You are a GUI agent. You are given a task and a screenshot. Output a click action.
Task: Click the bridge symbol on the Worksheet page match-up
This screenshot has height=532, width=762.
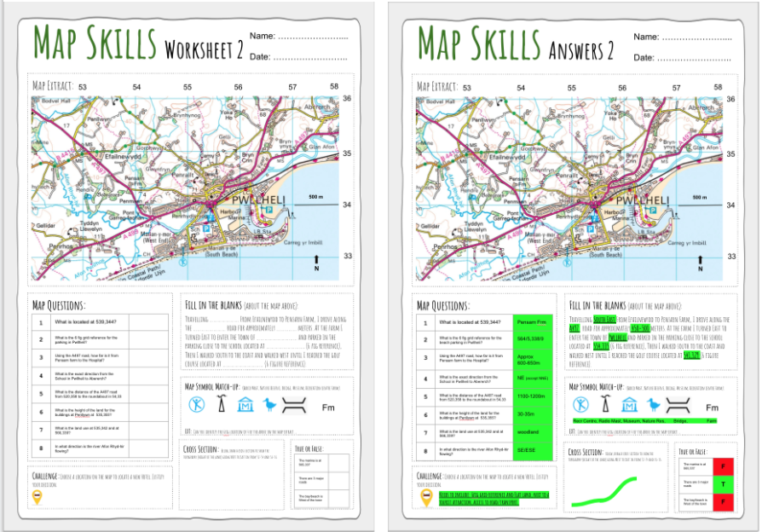tap(294, 405)
